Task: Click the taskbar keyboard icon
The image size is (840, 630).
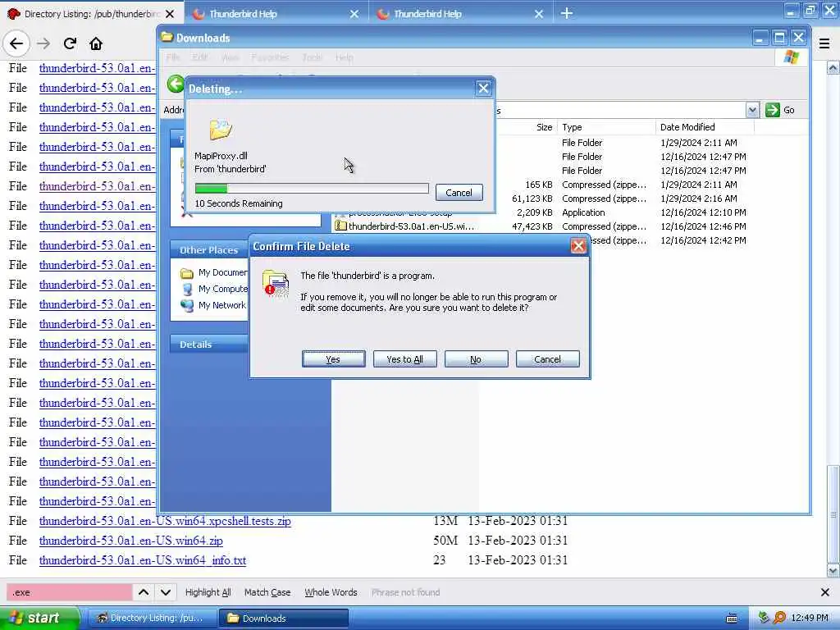Action: 731,619
